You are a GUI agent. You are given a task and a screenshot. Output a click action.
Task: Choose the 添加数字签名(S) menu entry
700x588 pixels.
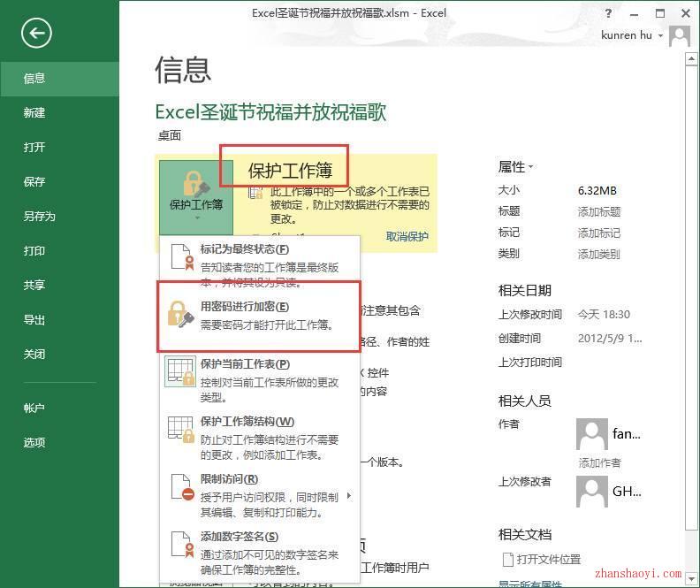pos(260,553)
